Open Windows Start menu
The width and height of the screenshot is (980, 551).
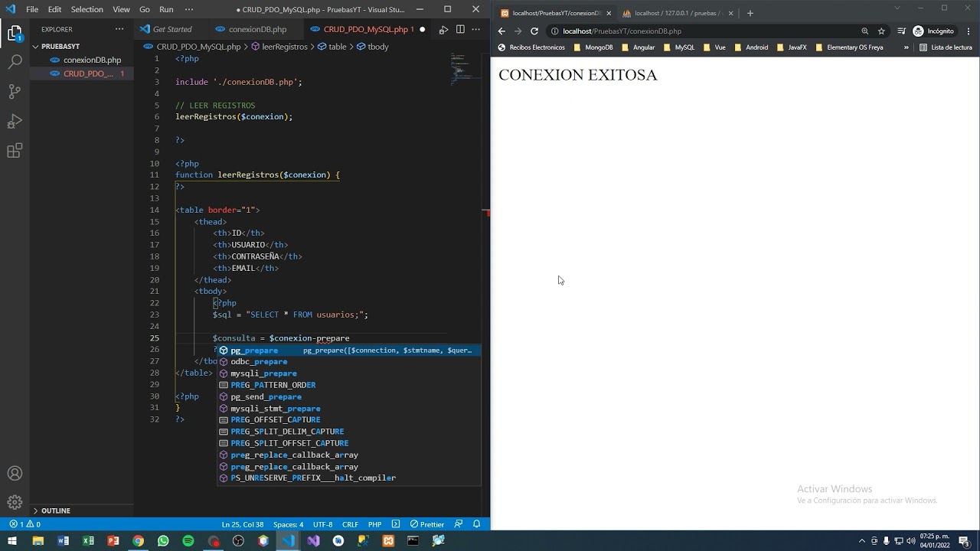click(12, 541)
